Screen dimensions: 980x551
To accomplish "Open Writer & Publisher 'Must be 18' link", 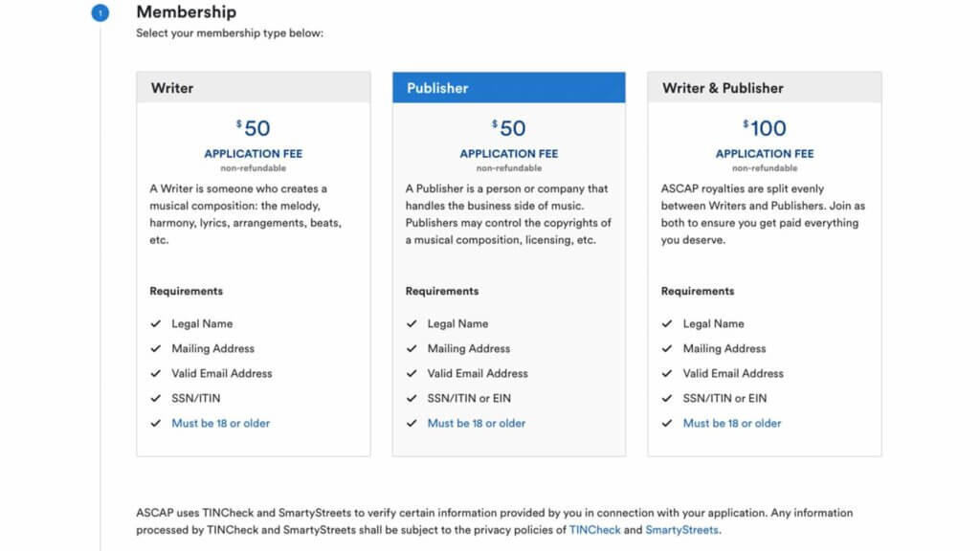I will tap(732, 423).
